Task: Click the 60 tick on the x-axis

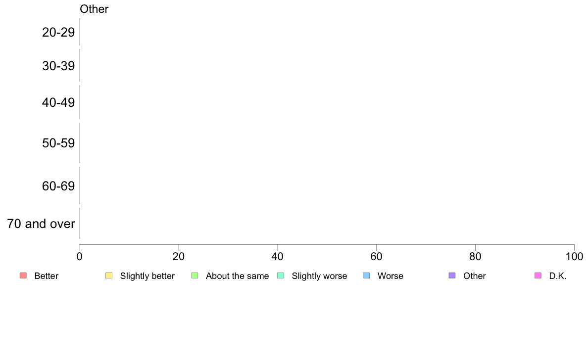Action: (377, 256)
